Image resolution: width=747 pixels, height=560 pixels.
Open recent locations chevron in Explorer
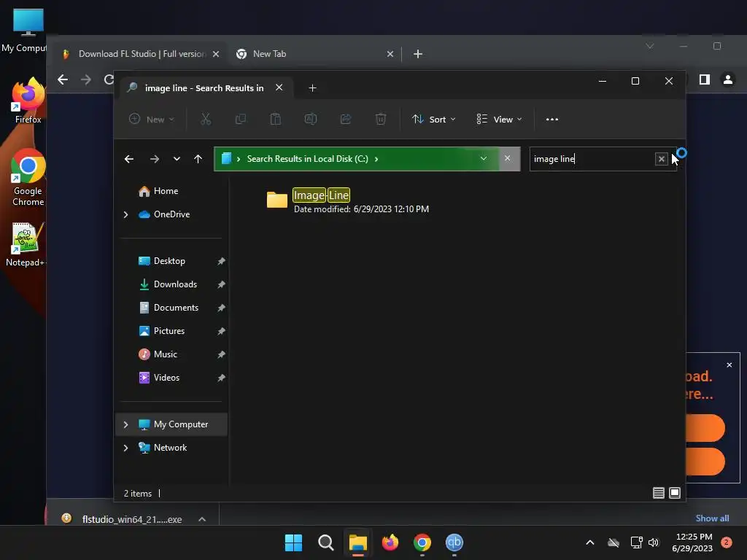[x=177, y=159]
